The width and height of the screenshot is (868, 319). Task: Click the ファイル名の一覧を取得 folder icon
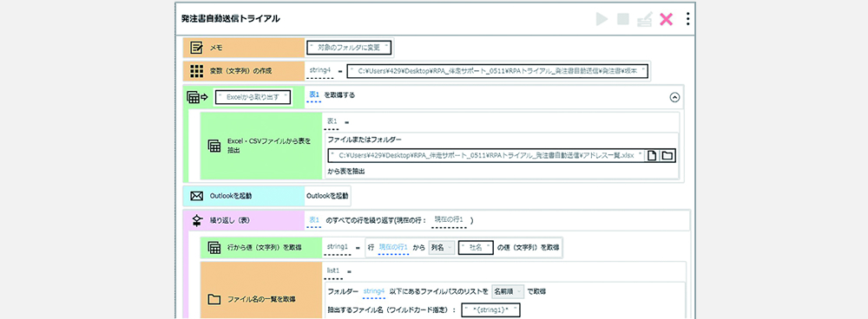pos(214,300)
